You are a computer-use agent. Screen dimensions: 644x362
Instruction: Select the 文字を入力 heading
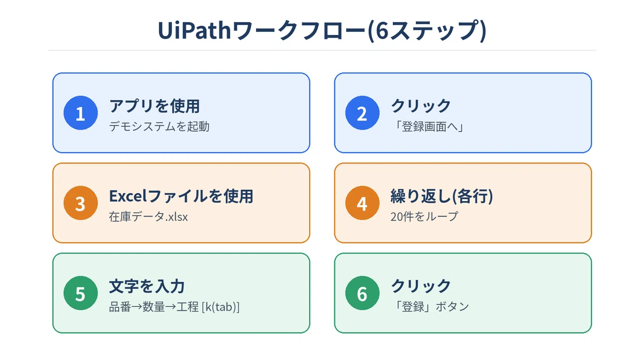[148, 286]
